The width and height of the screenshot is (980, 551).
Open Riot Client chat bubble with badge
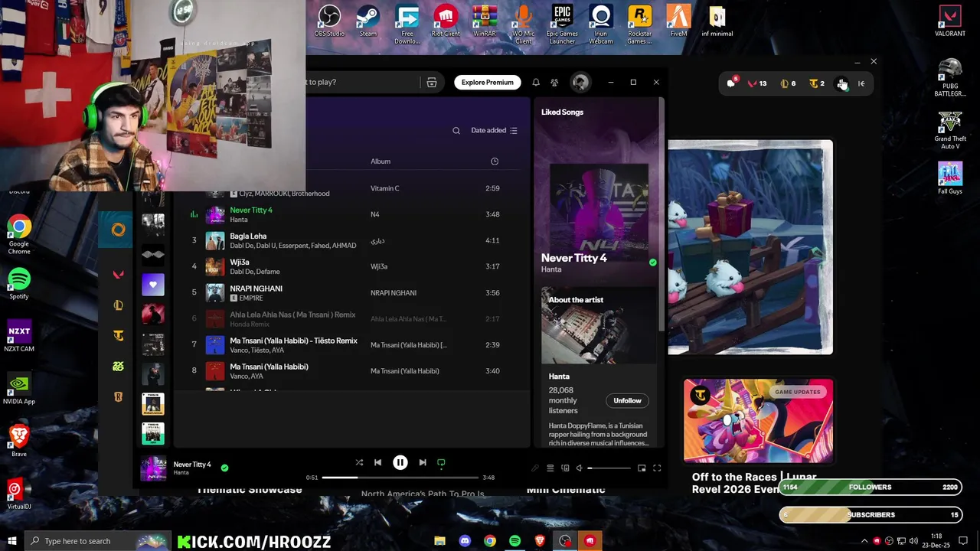coord(731,83)
